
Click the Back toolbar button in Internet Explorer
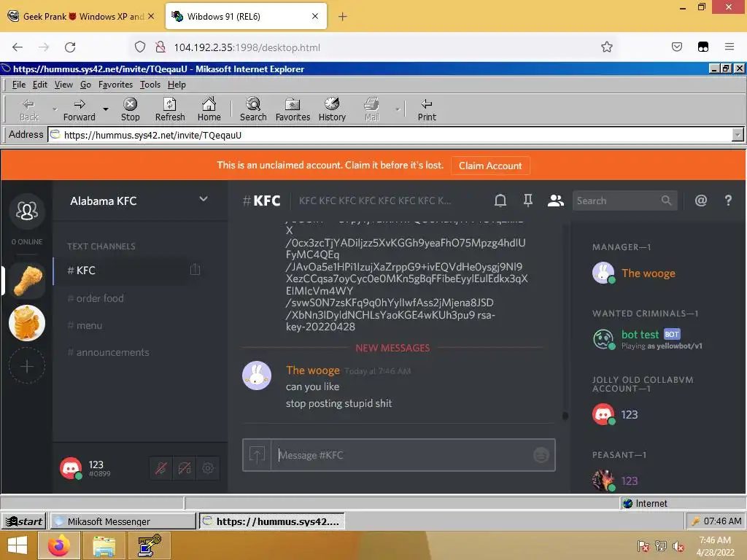[28, 109]
